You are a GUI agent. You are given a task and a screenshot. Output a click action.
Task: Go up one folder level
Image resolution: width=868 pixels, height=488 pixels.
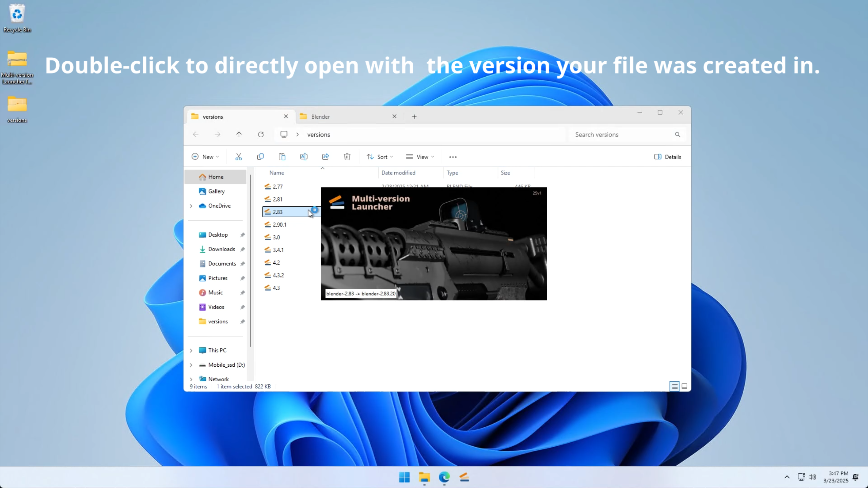239,135
